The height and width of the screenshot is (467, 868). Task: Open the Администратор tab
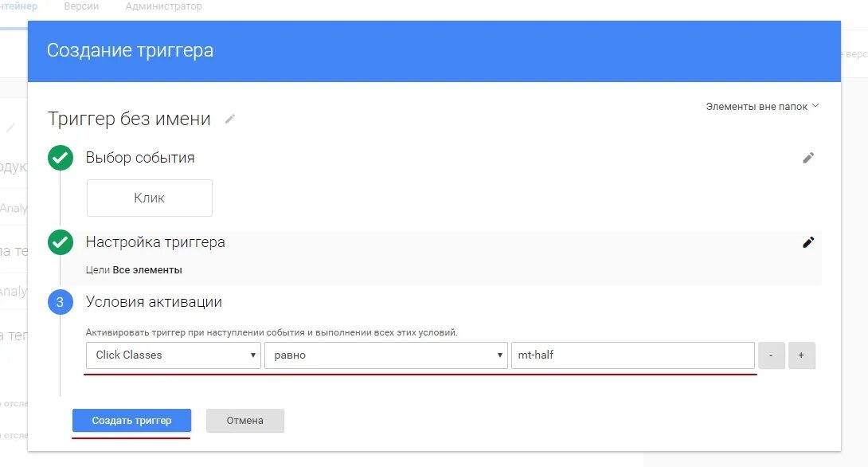pos(164,6)
